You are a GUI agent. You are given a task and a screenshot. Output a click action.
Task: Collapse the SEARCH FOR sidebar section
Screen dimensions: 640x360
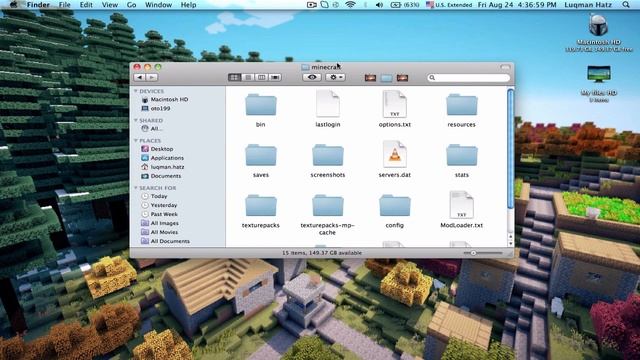(x=136, y=188)
